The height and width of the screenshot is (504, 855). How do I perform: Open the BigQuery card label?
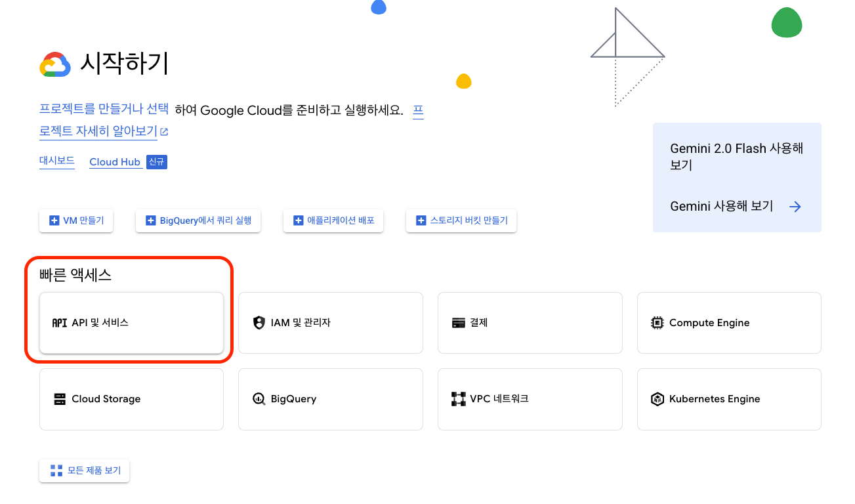[x=293, y=399]
